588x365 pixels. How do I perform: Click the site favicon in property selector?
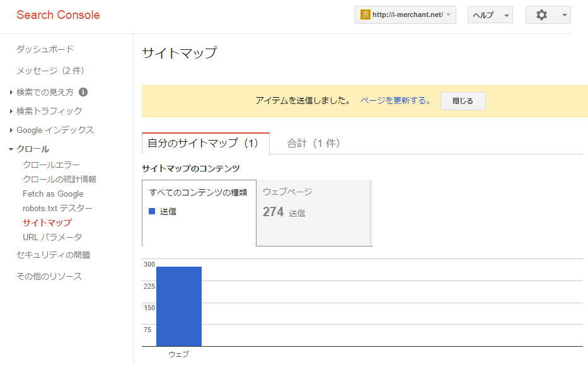[x=365, y=14]
